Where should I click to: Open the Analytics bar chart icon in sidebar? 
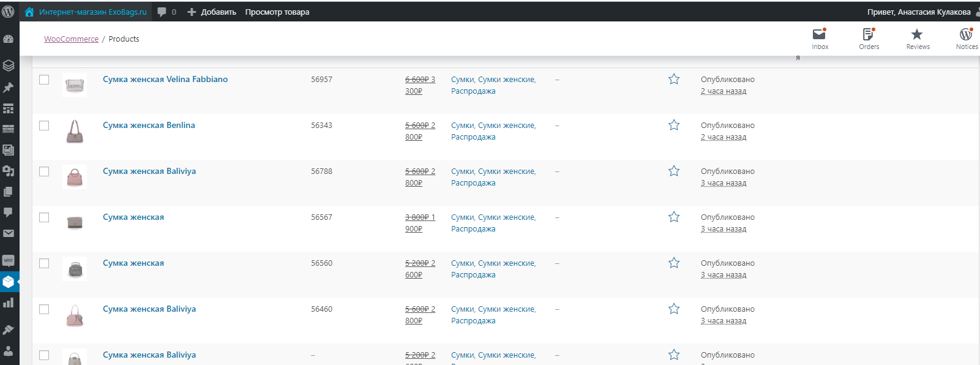pyautogui.click(x=9, y=303)
